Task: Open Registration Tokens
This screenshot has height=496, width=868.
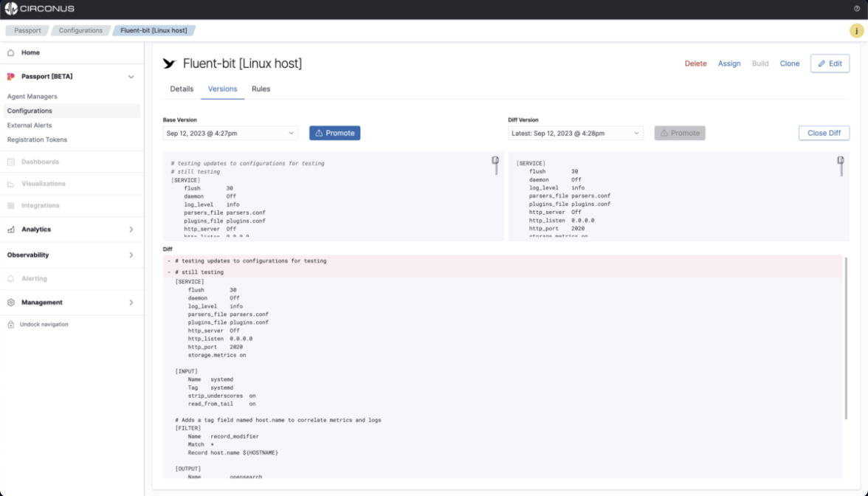Action: coord(37,139)
